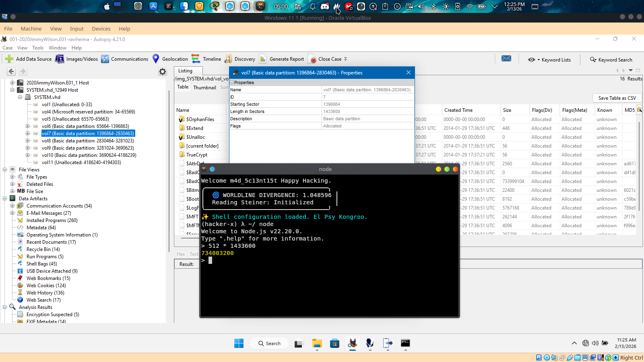Expand the Communication Accounts (54) node

(12, 206)
